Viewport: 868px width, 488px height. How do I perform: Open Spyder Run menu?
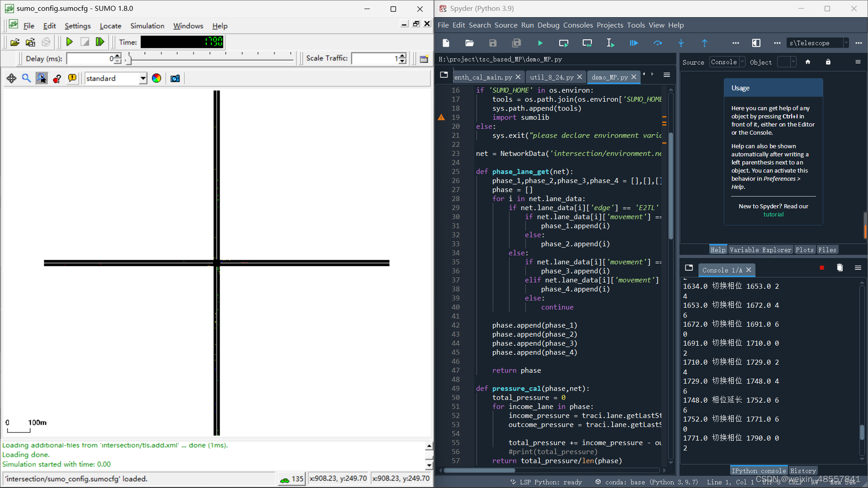pyautogui.click(x=527, y=25)
